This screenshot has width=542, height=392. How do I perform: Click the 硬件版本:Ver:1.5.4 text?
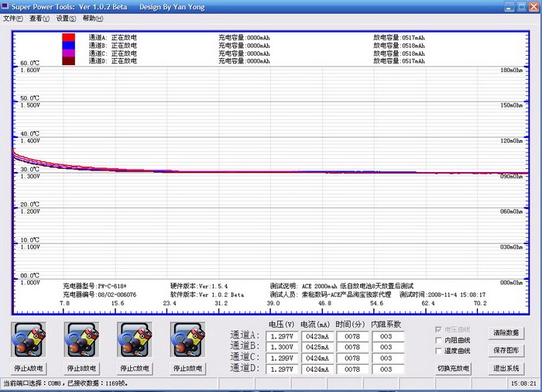pyautogui.click(x=199, y=286)
